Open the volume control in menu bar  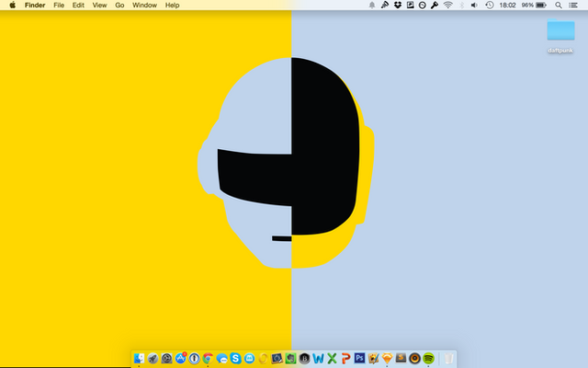coord(474,6)
